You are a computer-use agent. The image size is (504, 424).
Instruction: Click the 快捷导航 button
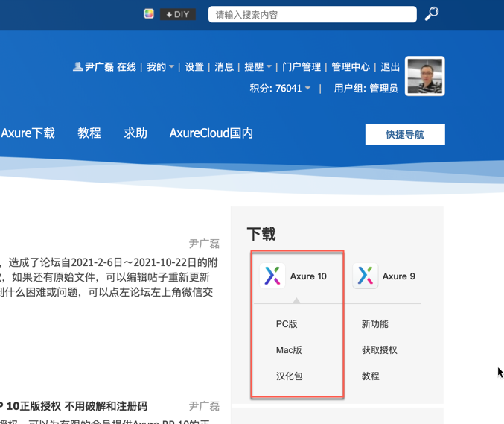tap(405, 134)
